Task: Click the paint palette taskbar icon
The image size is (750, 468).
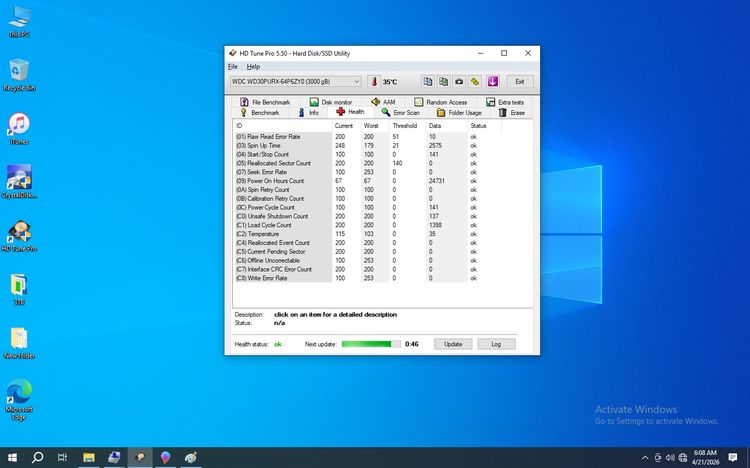Action: pos(190,457)
